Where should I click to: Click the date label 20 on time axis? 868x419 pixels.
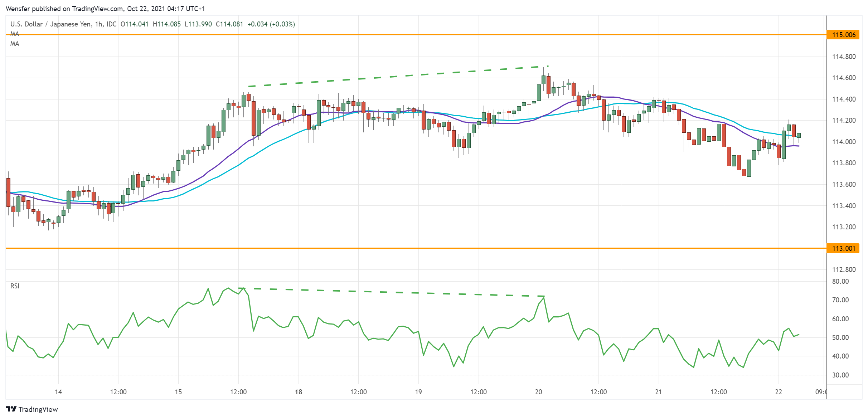point(538,392)
